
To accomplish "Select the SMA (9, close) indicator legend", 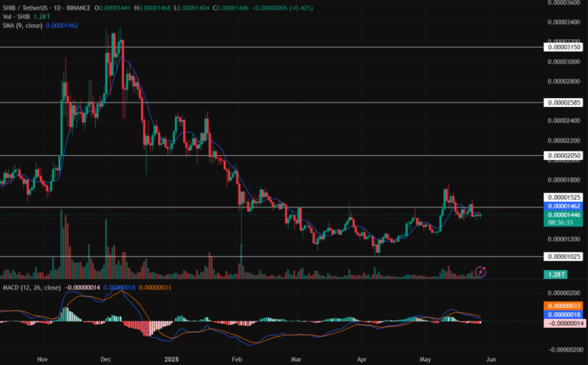I will click(23, 26).
